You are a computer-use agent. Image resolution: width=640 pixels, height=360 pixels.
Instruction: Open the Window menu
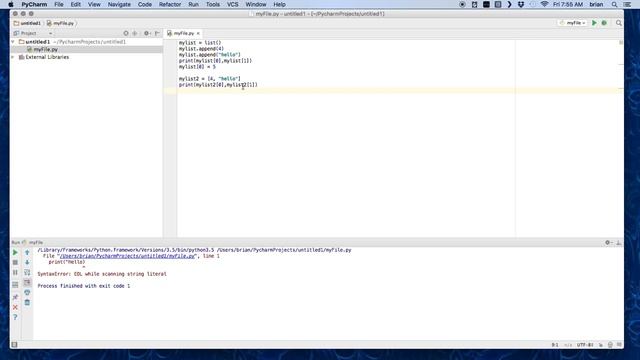click(x=256, y=4)
